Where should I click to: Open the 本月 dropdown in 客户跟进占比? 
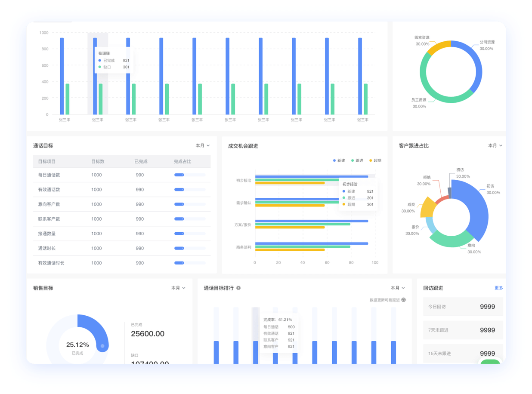click(495, 146)
